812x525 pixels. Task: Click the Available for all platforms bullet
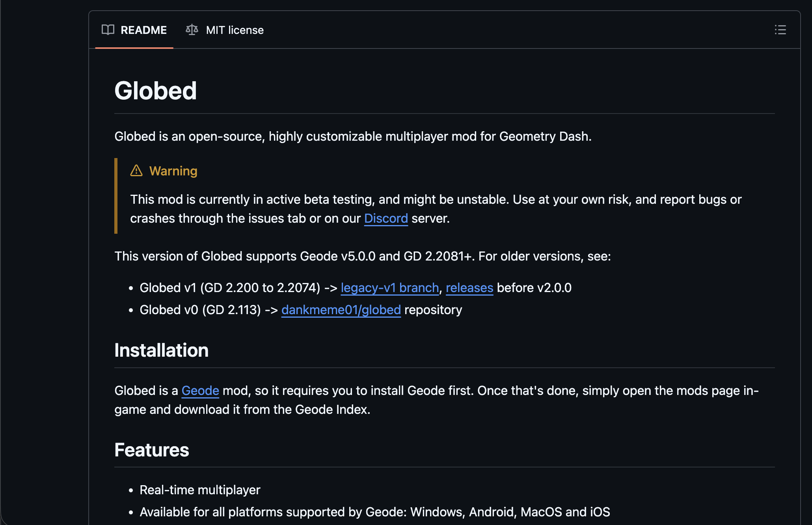pos(374,512)
